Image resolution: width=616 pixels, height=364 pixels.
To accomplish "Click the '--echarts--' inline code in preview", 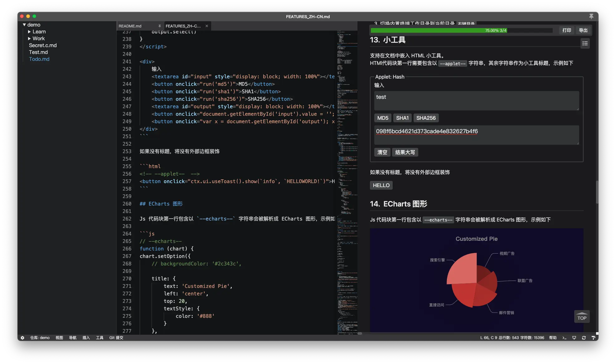I will coord(438,220).
